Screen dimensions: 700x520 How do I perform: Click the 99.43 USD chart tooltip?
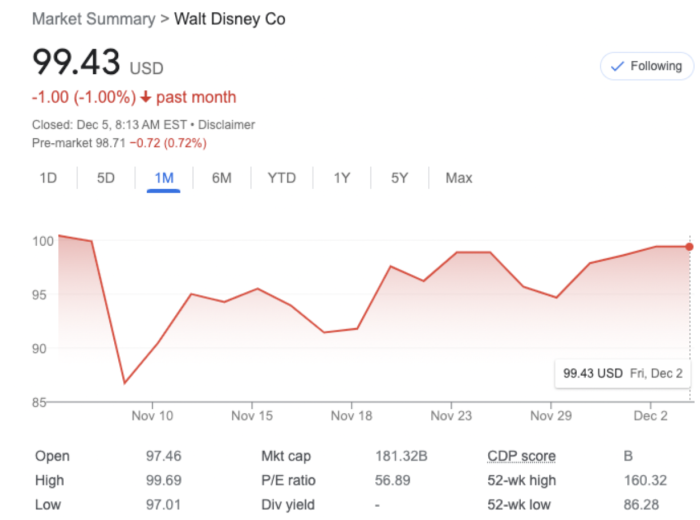pyautogui.click(x=622, y=373)
